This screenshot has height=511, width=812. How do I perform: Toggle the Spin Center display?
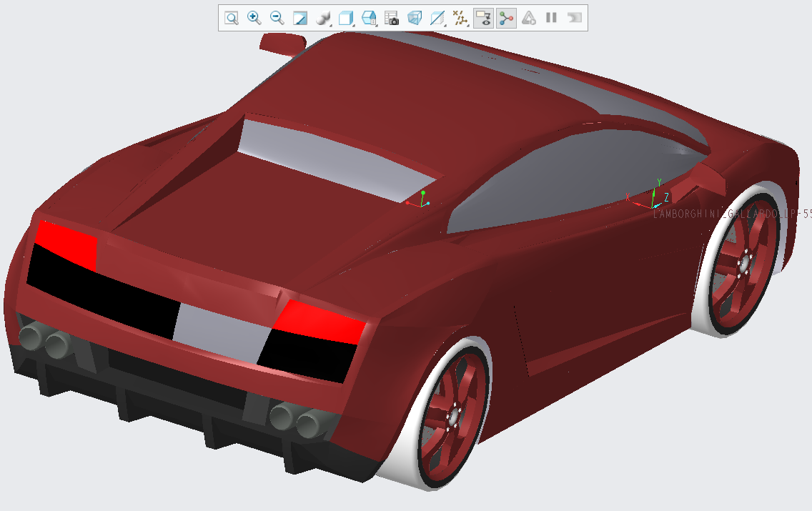[x=506, y=18]
